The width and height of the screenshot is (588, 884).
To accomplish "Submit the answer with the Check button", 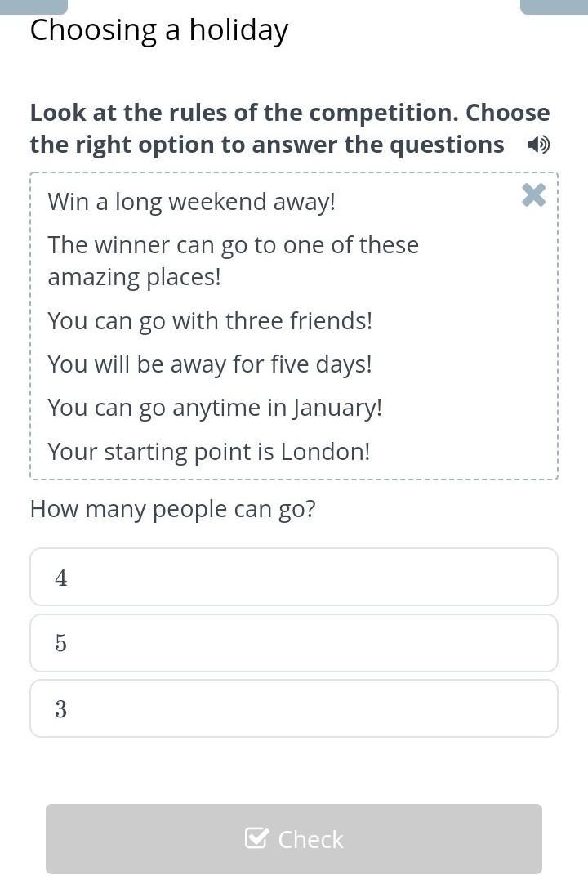I will 294,839.
